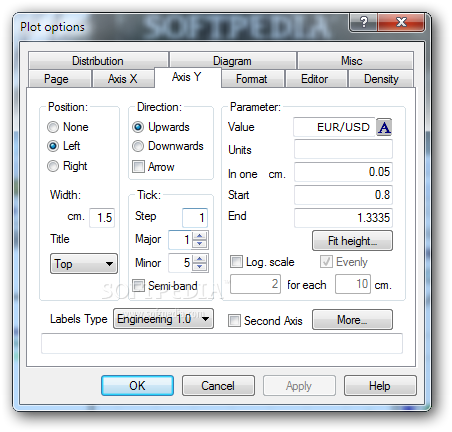Click the OK button
This screenshot has width=452, height=432.
pyautogui.click(x=137, y=386)
